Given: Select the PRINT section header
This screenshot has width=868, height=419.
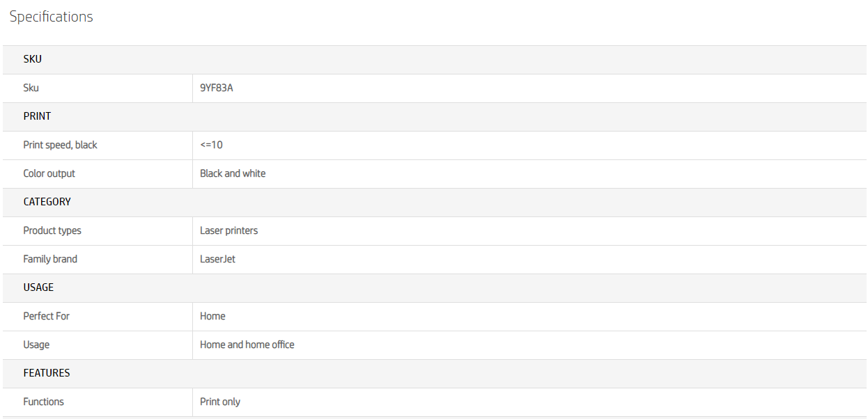Looking at the screenshot, I should 37,116.
